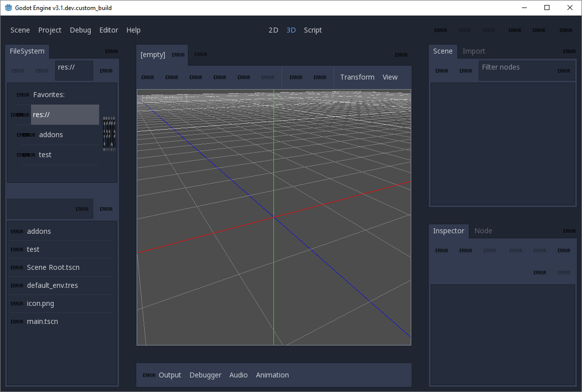This screenshot has width=582, height=392.
Task: Open the Project menu
Action: coord(50,30)
